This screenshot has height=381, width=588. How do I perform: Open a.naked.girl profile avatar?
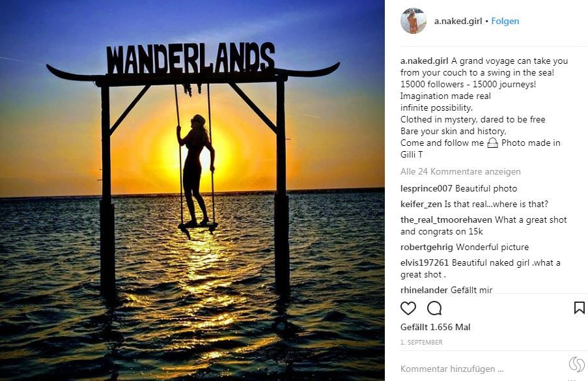(x=413, y=21)
